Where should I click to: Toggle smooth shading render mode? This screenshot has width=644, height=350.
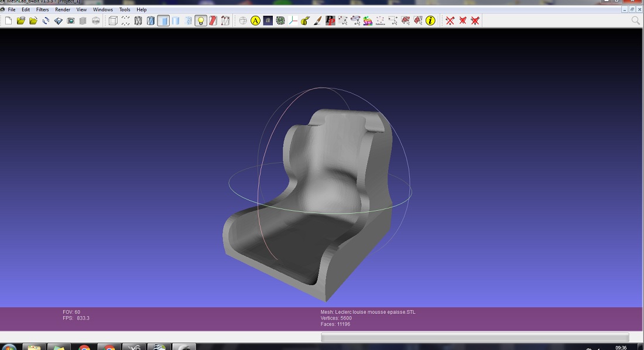pos(176,20)
